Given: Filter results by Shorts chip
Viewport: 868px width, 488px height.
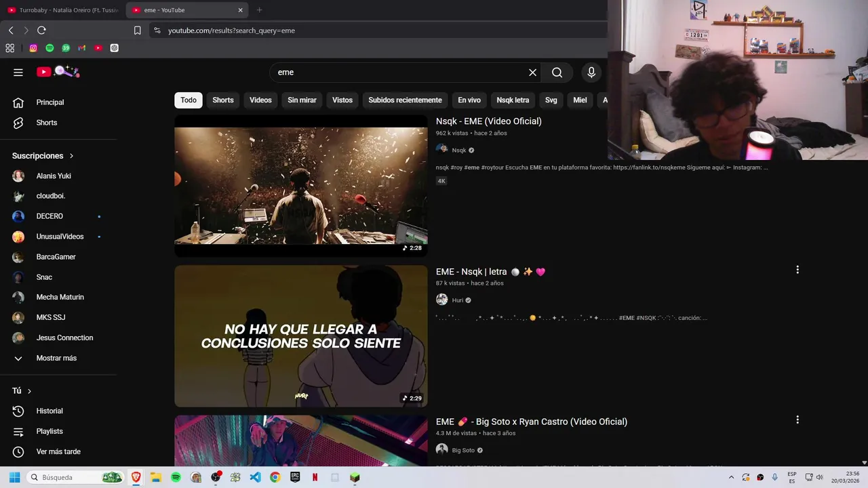Looking at the screenshot, I should coord(222,100).
